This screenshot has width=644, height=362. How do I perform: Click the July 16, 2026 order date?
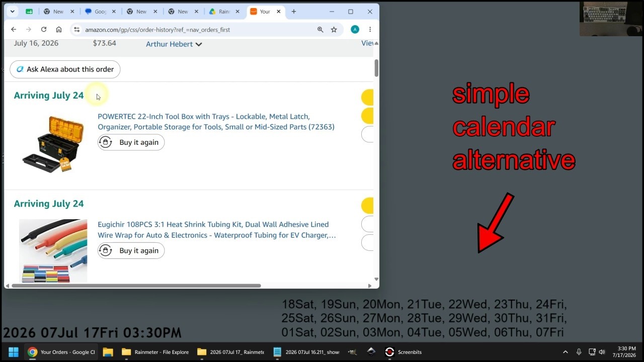click(x=36, y=43)
